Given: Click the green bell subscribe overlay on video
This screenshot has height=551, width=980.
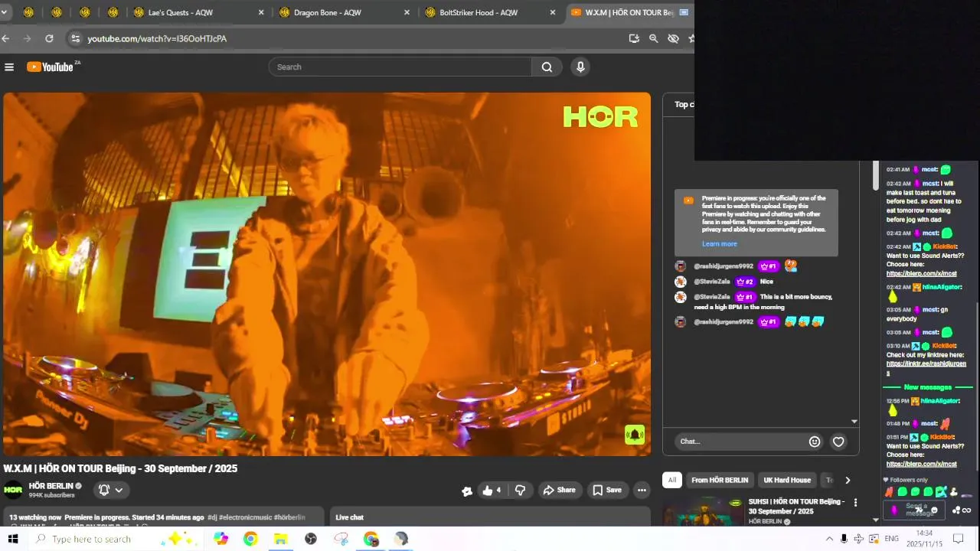Looking at the screenshot, I should tap(635, 435).
